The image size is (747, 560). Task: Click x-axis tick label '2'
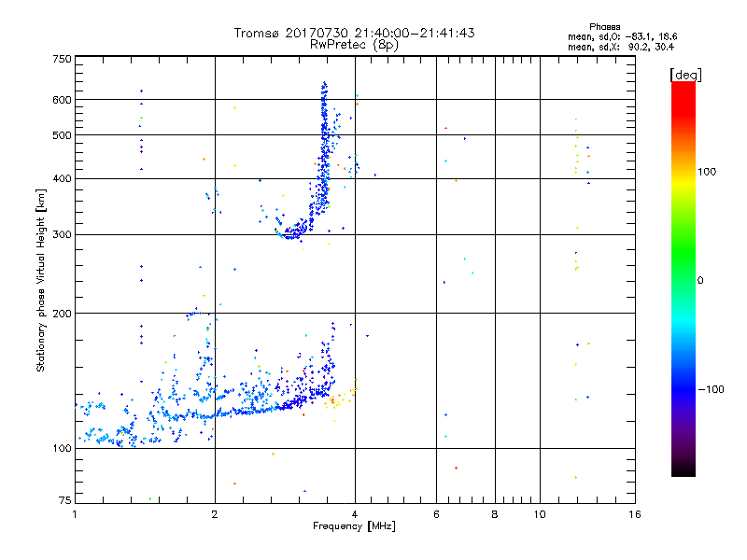coord(215,514)
